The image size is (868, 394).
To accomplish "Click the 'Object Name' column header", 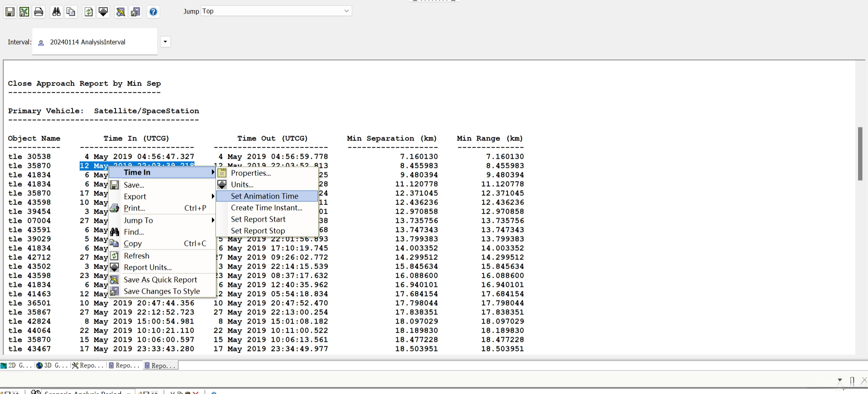I will coord(34,138).
